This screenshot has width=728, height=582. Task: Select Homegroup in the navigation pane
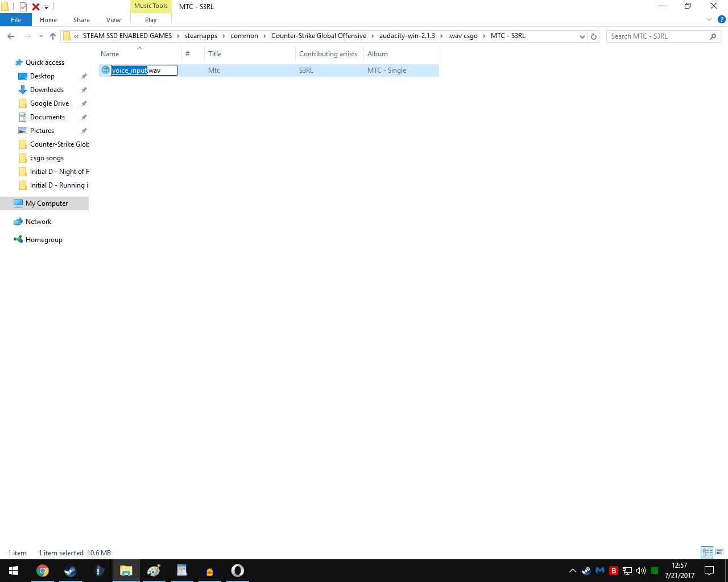click(x=44, y=240)
